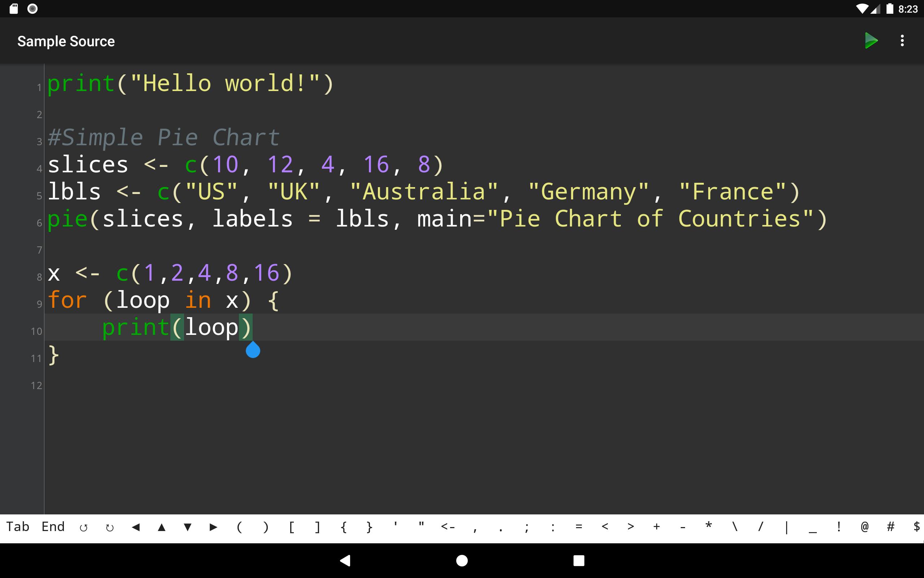
Task: Insert an exclamation mark from the symbol bar
Action: pyautogui.click(x=839, y=527)
